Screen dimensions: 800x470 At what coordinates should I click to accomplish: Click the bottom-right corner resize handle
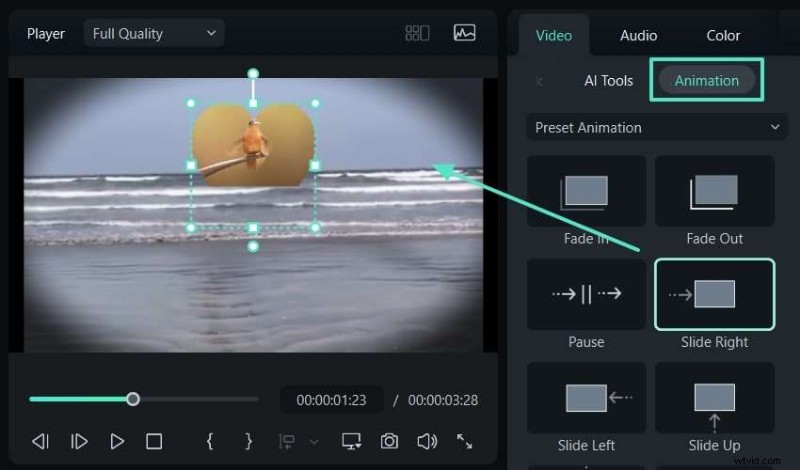coord(315,228)
